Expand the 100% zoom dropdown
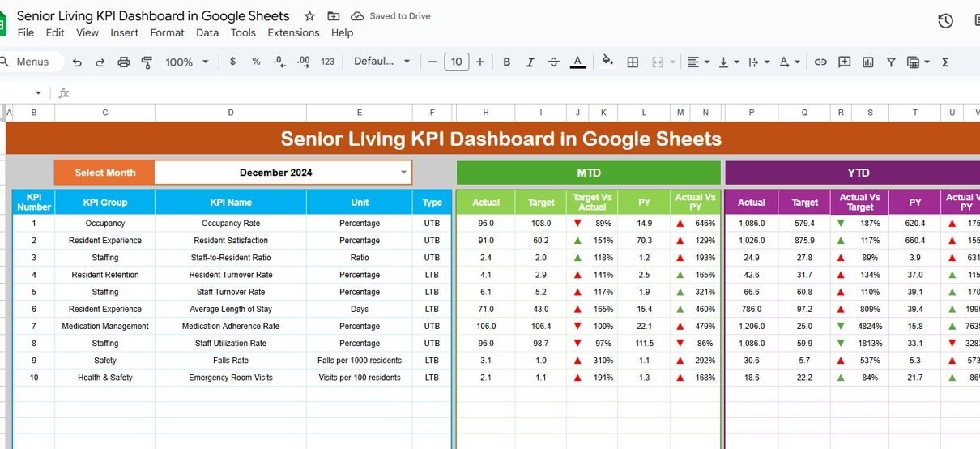The height and width of the screenshot is (449, 980). tap(187, 62)
